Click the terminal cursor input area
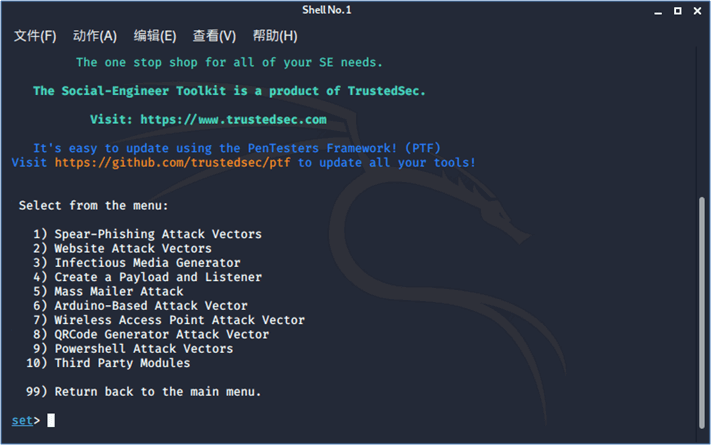711x445 pixels. [51, 421]
